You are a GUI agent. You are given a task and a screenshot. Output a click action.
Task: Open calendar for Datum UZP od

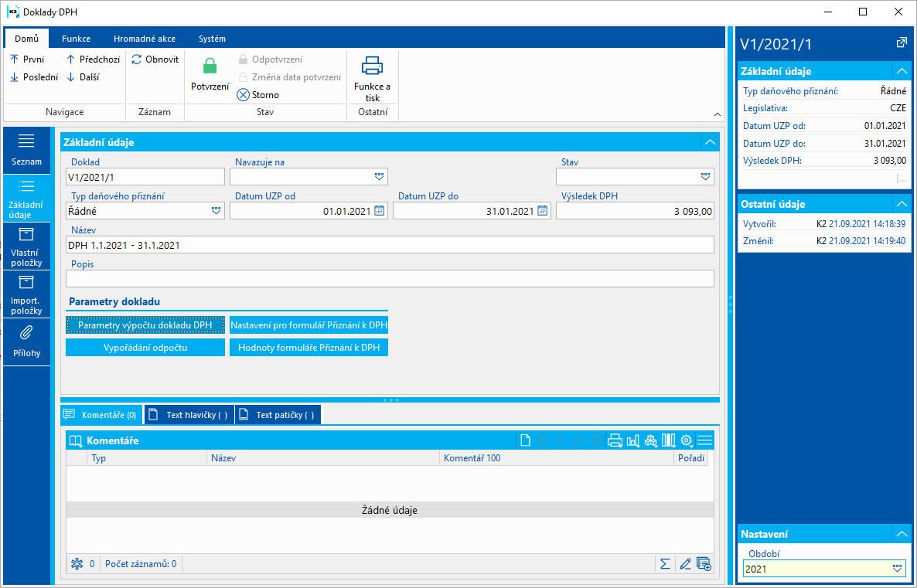[x=379, y=211]
